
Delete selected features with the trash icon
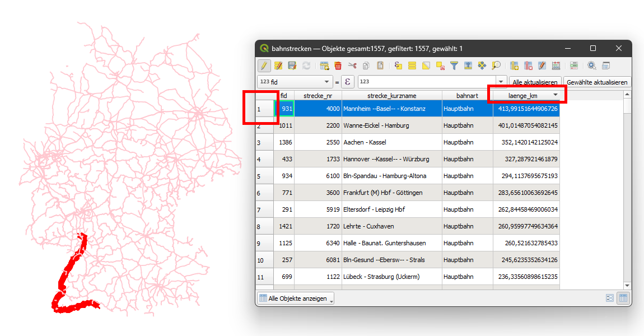click(338, 66)
